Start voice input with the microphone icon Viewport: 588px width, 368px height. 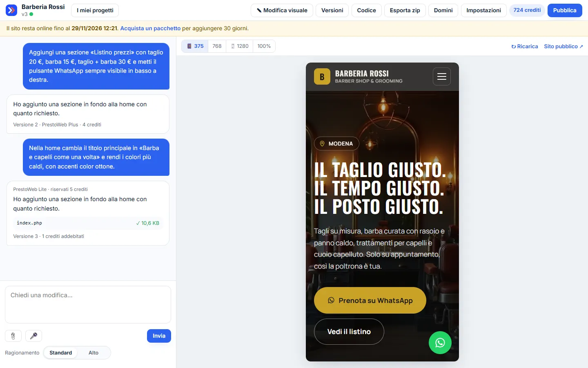pos(33,336)
